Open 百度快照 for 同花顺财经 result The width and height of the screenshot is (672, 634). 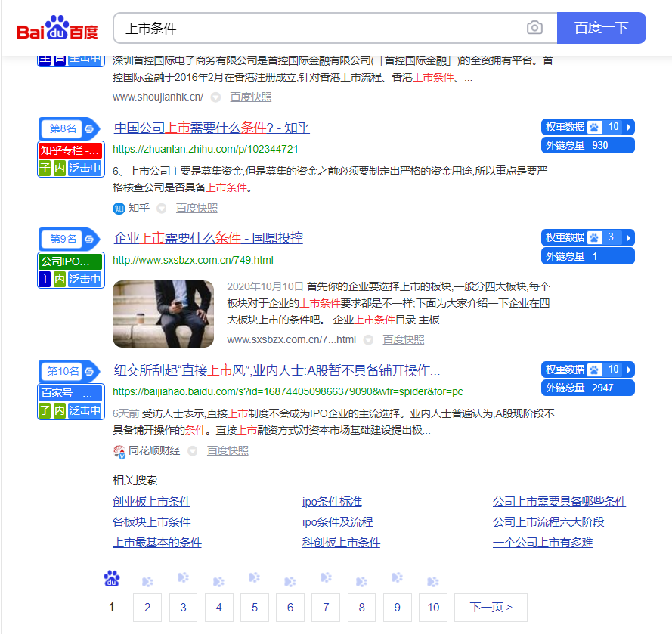[228, 450]
